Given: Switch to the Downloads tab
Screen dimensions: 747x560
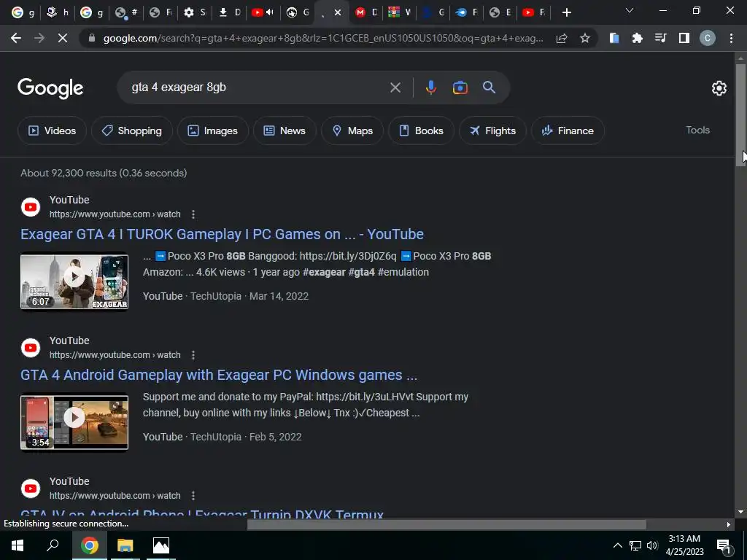Looking at the screenshot, I should point(229,12).
